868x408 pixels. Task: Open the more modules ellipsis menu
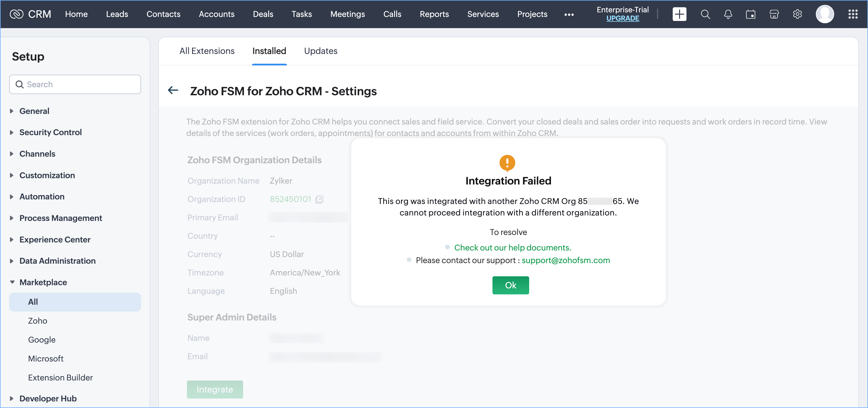(x=569, y=15)
